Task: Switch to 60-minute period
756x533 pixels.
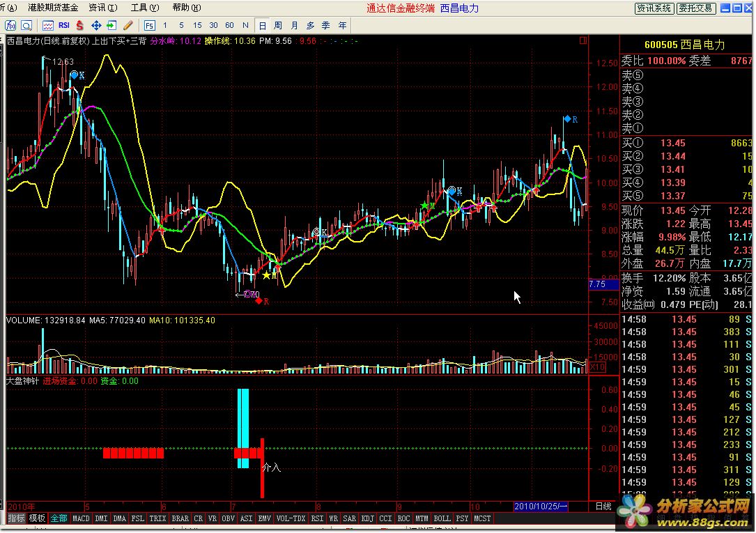Action: [x=229, y=26]
